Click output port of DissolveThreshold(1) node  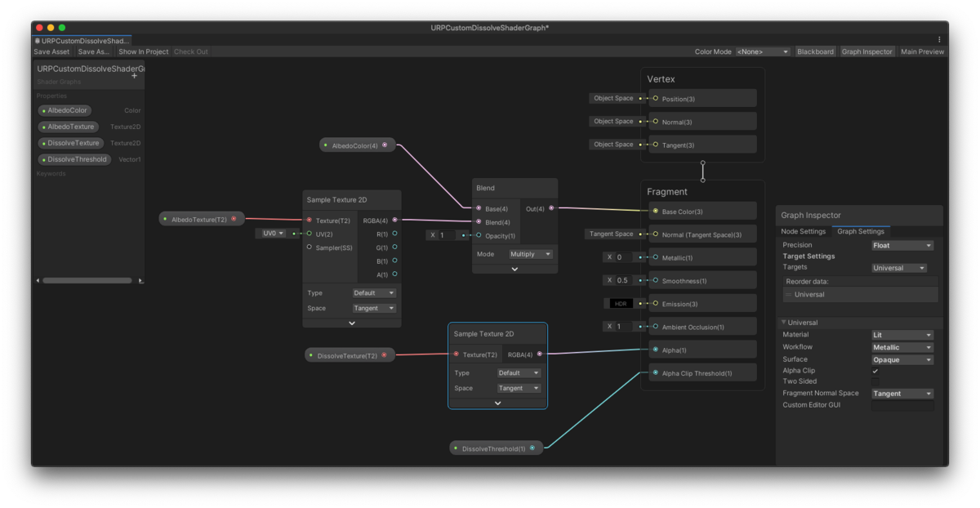point(532,448)
